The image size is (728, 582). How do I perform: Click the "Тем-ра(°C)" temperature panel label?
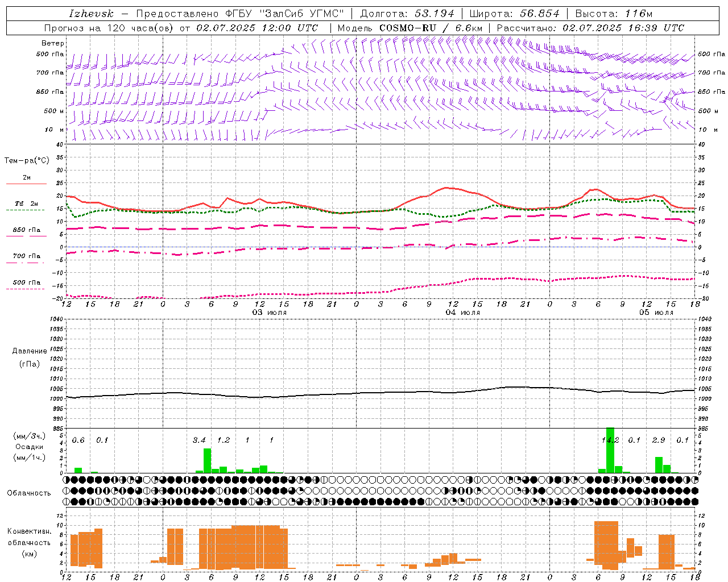point(27,161)
